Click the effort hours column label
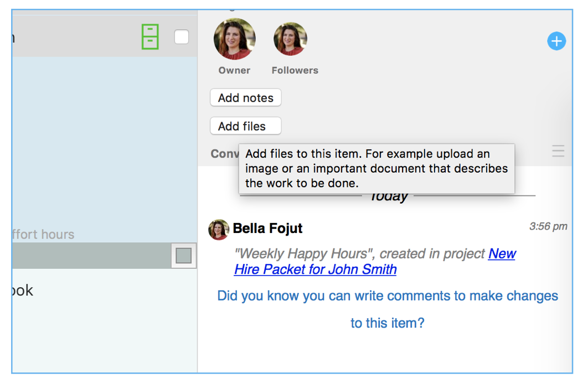This screenshot has height=384, width=588. (43, 235)
